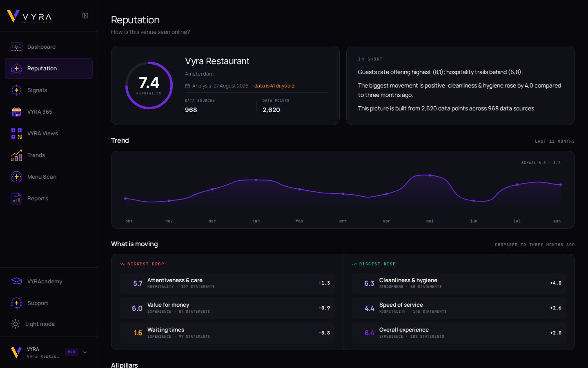Expand the VYRA account switcher chevron

coord(85,352)
